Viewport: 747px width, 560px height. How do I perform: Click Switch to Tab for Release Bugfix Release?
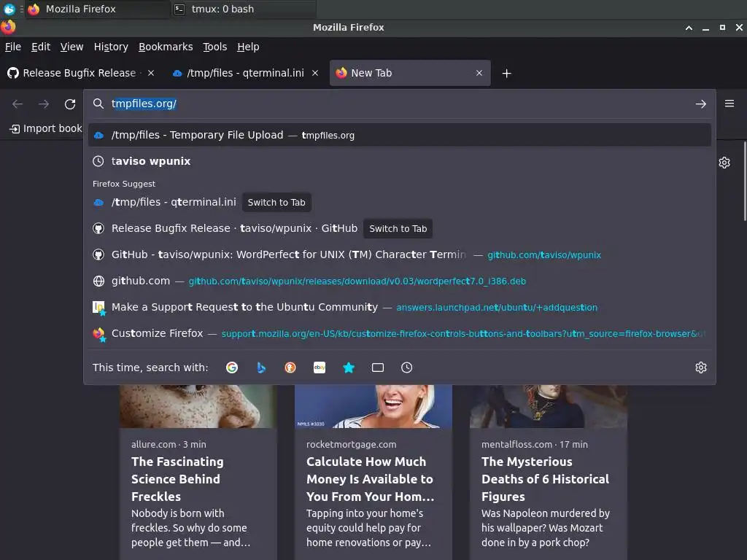[398, 228]
